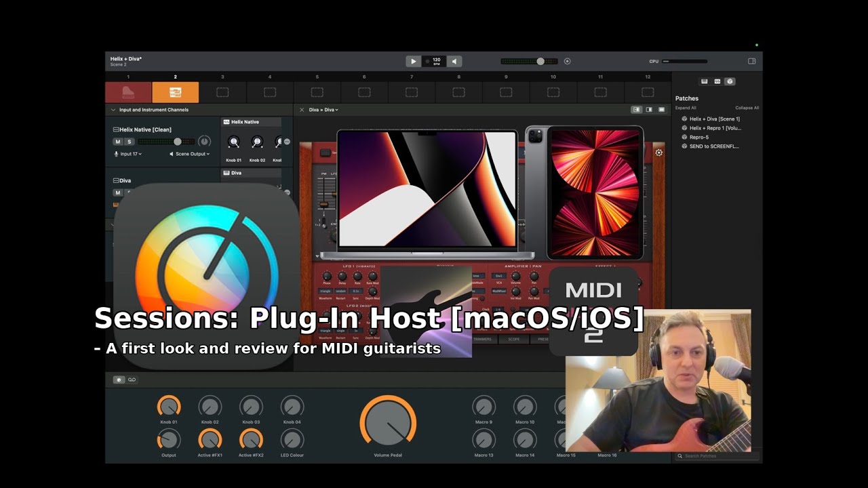This screenshot has height=488, width=868.
Task: Click the red piano scene slot 1
Action: pos(128,92)
